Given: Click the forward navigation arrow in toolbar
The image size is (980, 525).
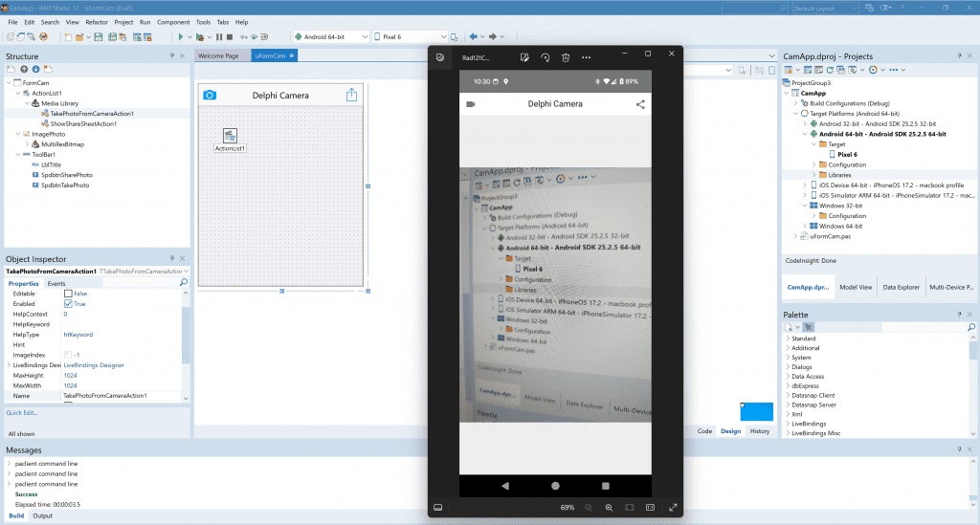Looking at the screenshot, I should [x=493, y=37].
